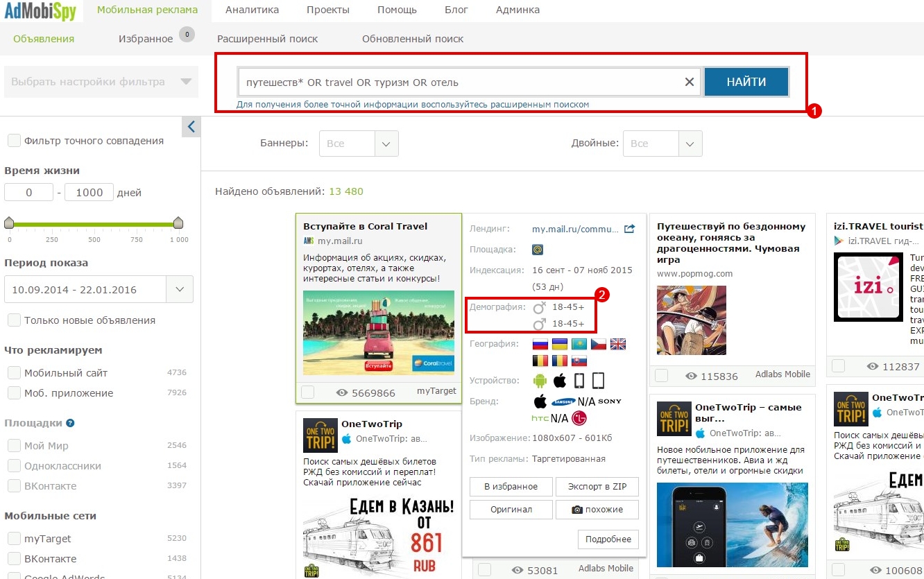Image resolution: width=924 pixels, height=579 pixels.
Task: Switch to Расширенный поиск tab
Action: point(267,39)
